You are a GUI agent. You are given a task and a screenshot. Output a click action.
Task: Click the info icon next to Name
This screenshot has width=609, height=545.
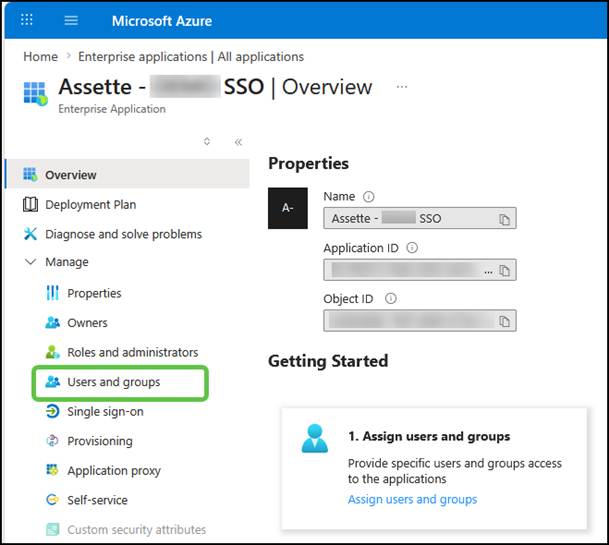coord(368,197)
